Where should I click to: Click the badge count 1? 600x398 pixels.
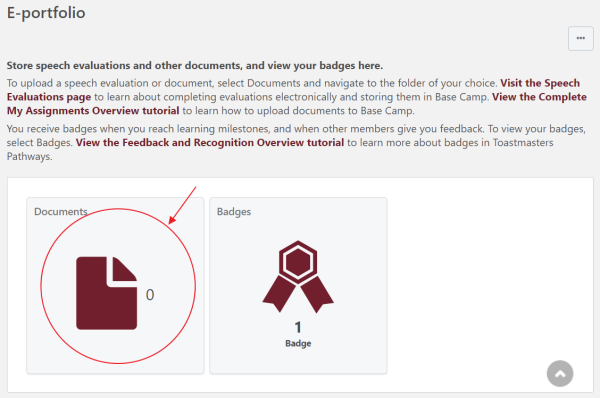click(298, 327)
